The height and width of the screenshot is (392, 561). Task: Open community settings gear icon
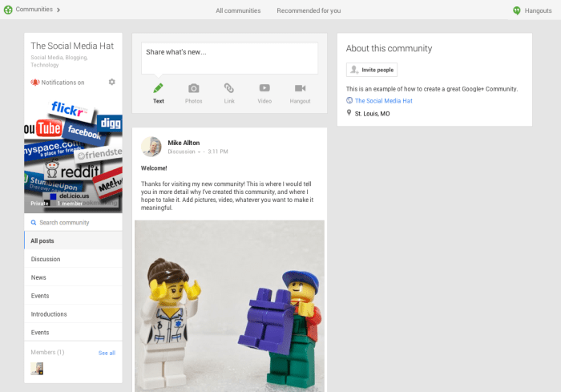pyautogui.click(x=111, y=82)
